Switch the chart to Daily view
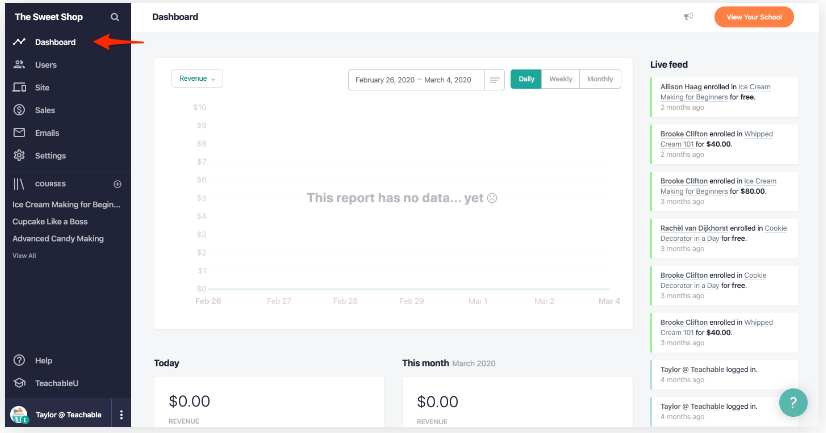 click(x=526, y=79)
